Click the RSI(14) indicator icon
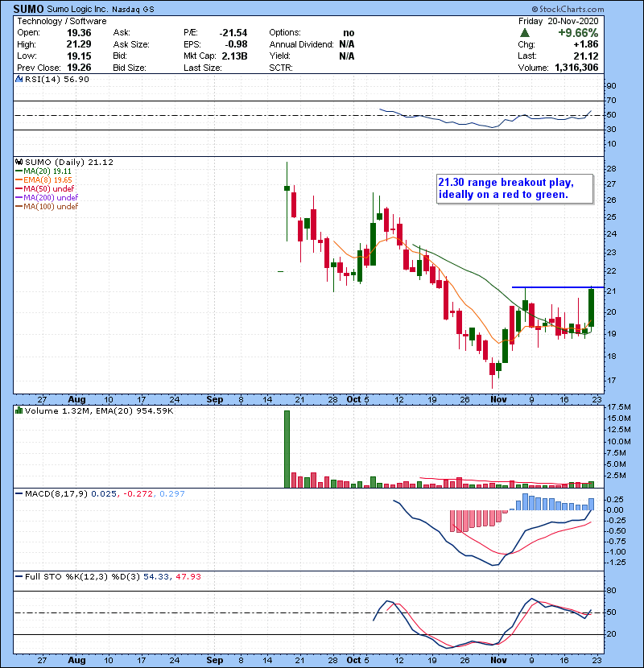 19,79
